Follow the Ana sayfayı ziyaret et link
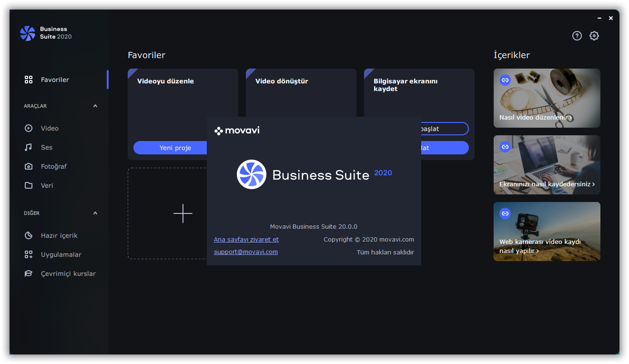 click(246, 239)
